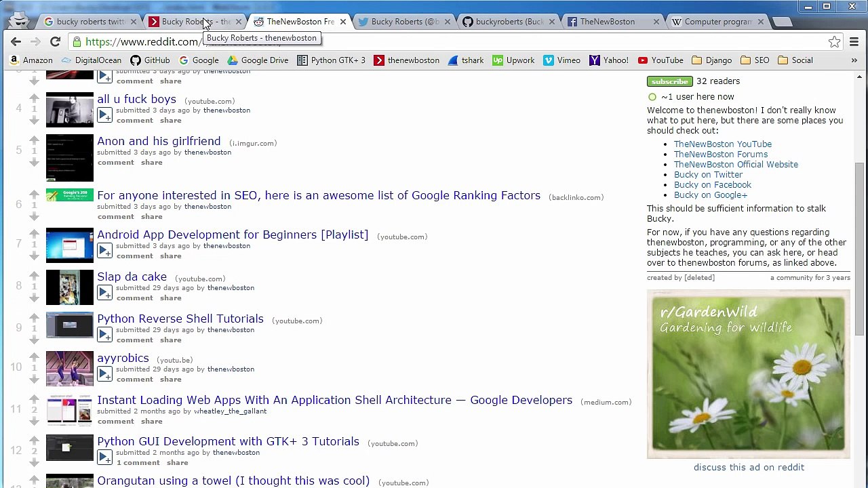Open the GitHub bookmark
Screen dimensions: 868x488
coord(150,60)
